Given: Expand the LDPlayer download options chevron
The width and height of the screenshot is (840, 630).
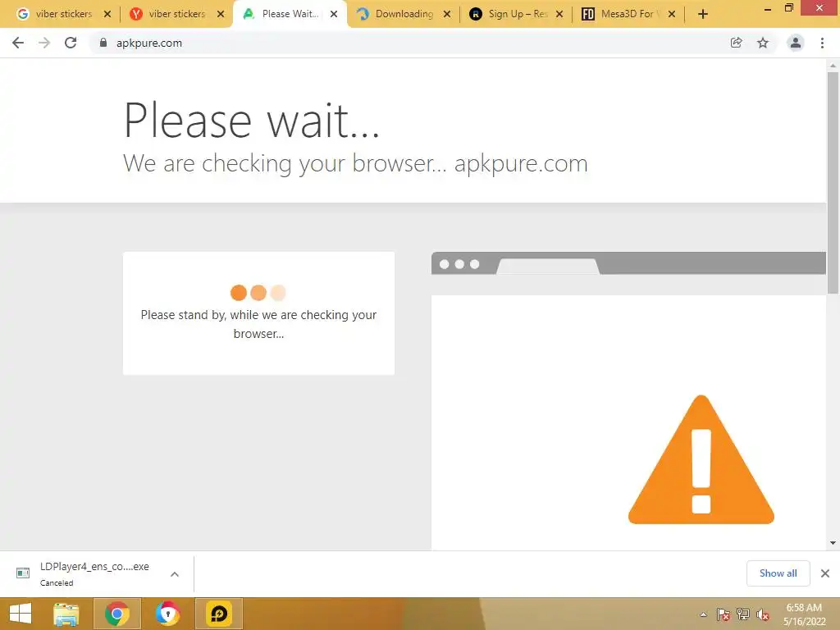Looking at the screenshot, I should point(175,573).
